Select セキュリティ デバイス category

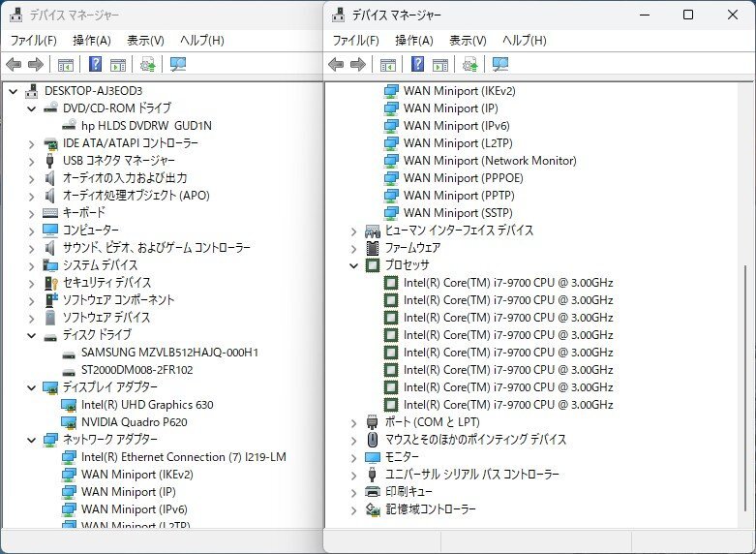click(107, 282)
